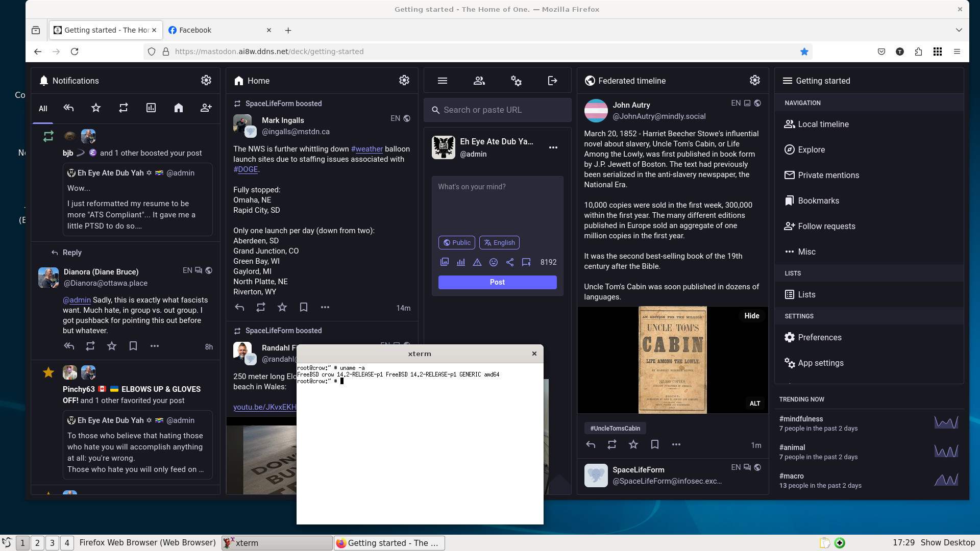Reply to John Autry's post
Viewport: 980px width, 551px height.
[591, 444]
